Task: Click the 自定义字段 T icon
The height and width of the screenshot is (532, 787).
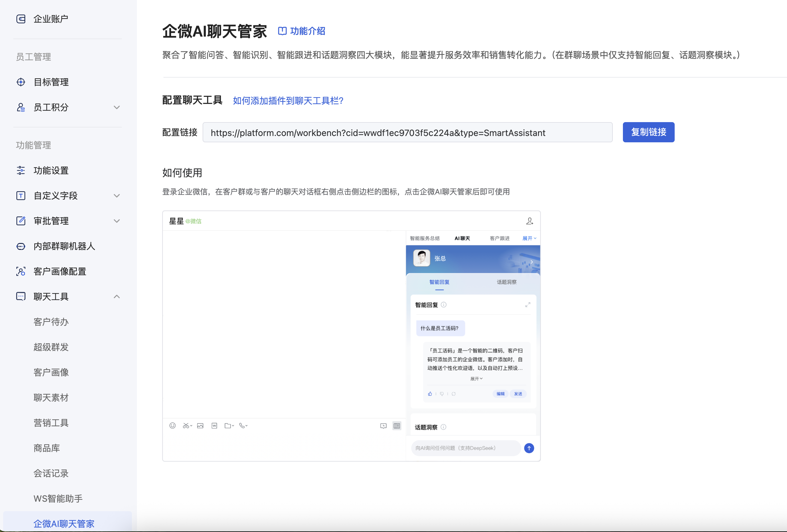Action: tap(21, 196)
